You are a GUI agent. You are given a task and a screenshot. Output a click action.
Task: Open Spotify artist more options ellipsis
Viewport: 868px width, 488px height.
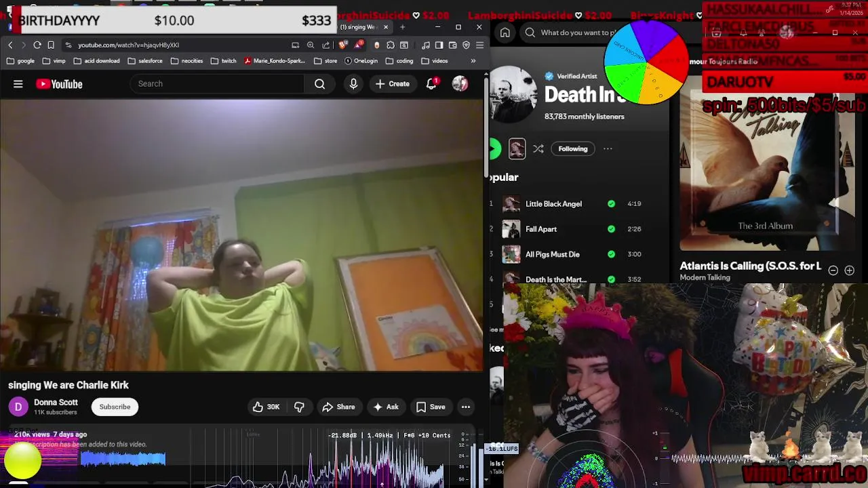(x=608, y=148)
